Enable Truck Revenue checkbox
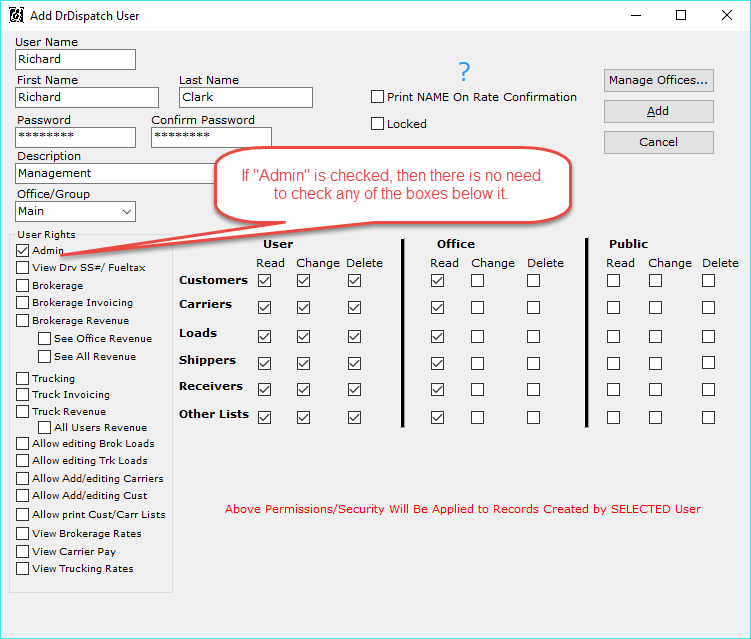The image size is (751, 639). (x=23, y=411)
